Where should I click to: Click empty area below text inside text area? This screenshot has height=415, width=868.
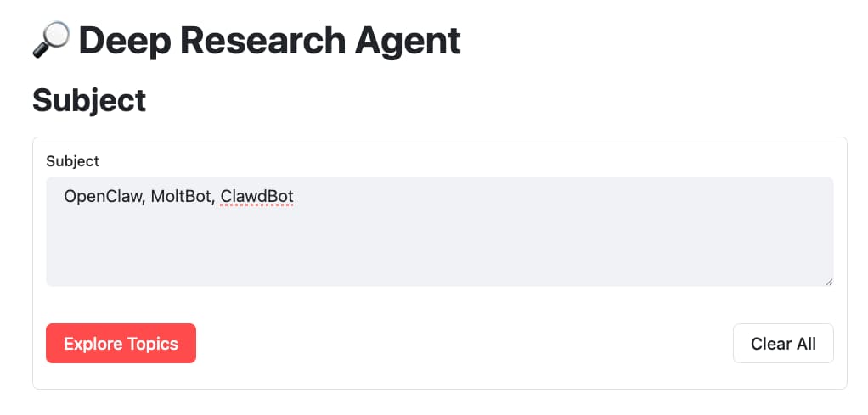(x=439, y=250)
